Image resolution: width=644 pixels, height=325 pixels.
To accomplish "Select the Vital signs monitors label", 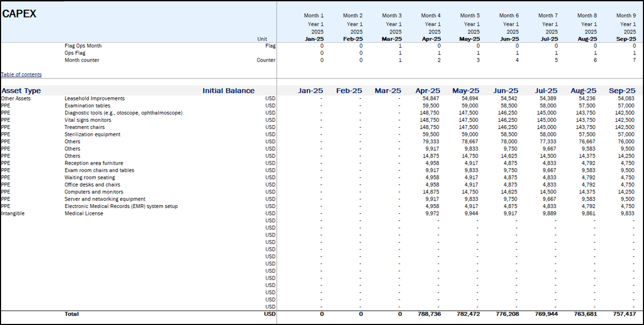I will coord(88,120).
